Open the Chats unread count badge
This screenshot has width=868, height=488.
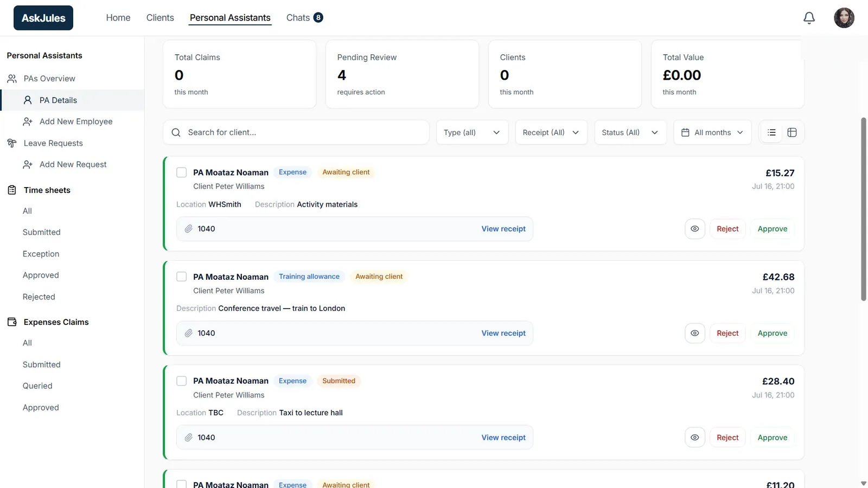[x=318, y=17]
